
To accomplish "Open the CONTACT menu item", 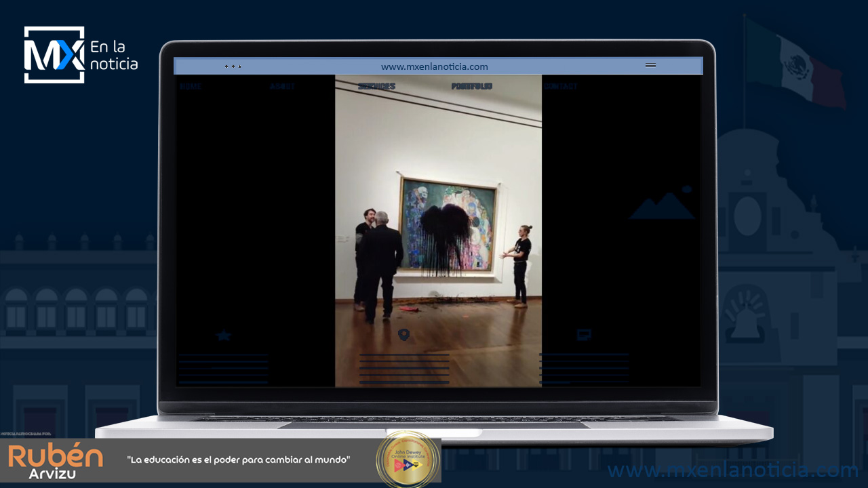I will [x=560, y=86].
